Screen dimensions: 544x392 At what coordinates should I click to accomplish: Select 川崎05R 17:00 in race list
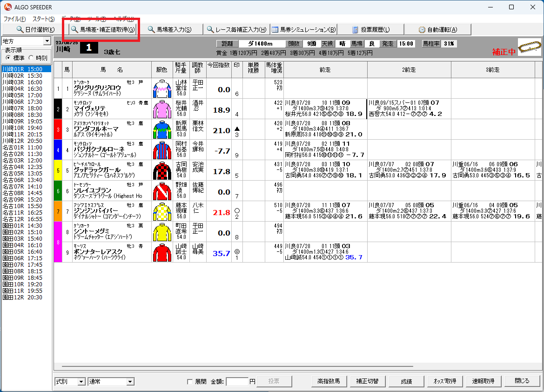point(27,95)
